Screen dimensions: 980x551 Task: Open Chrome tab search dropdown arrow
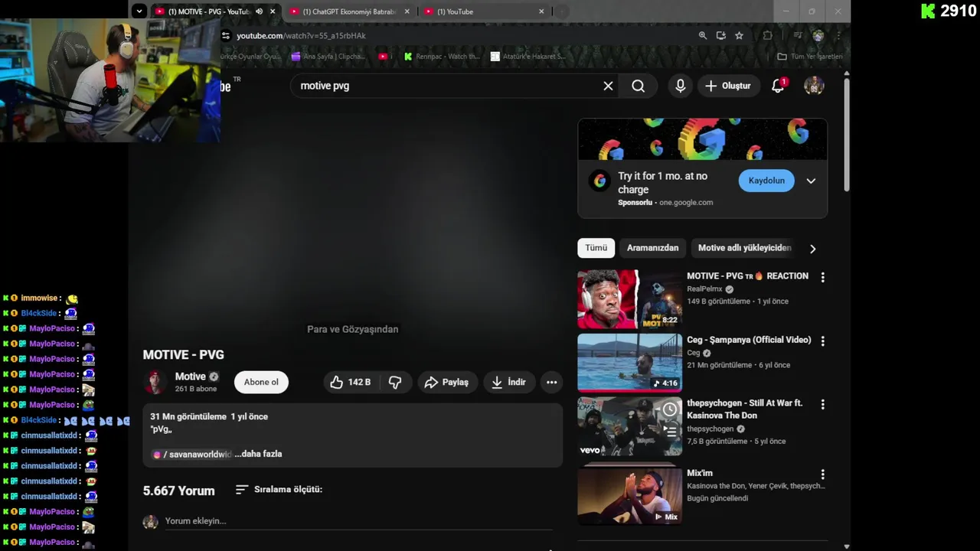(139, 11)
